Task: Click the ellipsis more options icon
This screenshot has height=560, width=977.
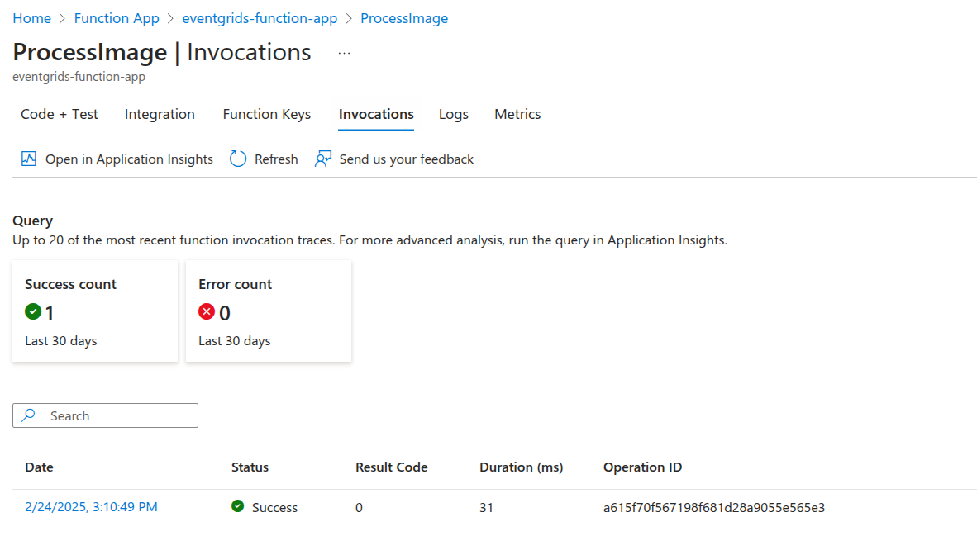Action: click(x=344, y=53)
